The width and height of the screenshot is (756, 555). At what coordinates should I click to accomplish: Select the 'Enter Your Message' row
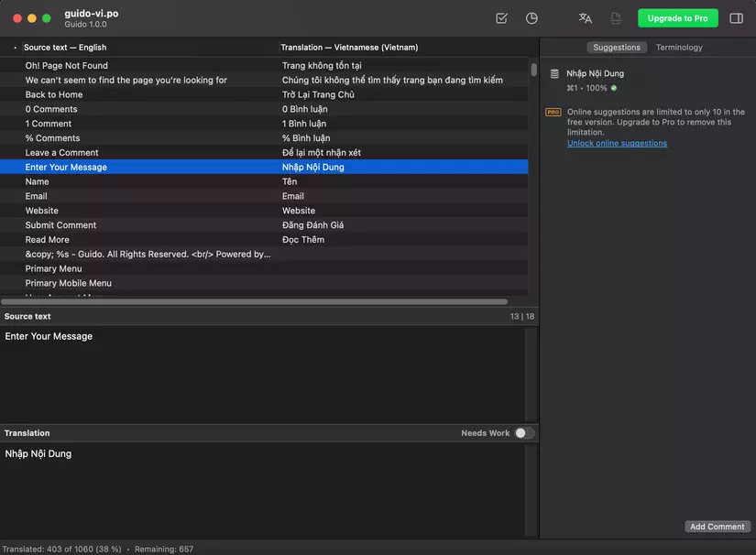click(264, 167)
